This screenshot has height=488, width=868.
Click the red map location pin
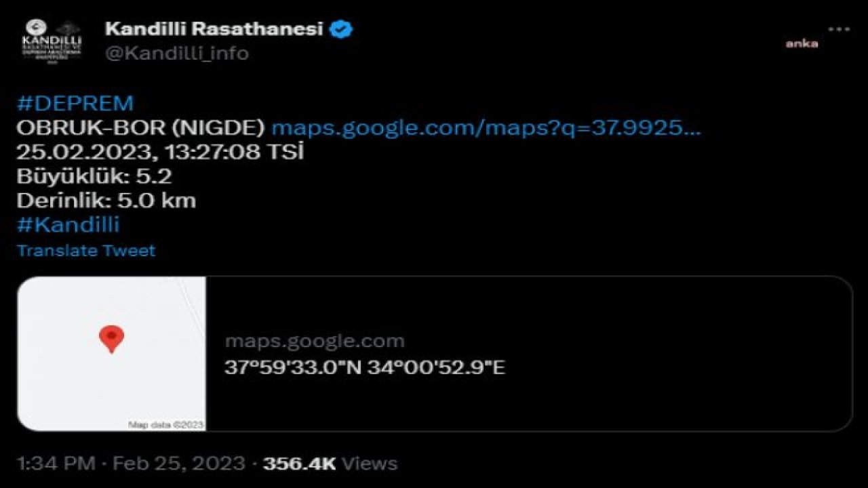click(x=112, y=339)
